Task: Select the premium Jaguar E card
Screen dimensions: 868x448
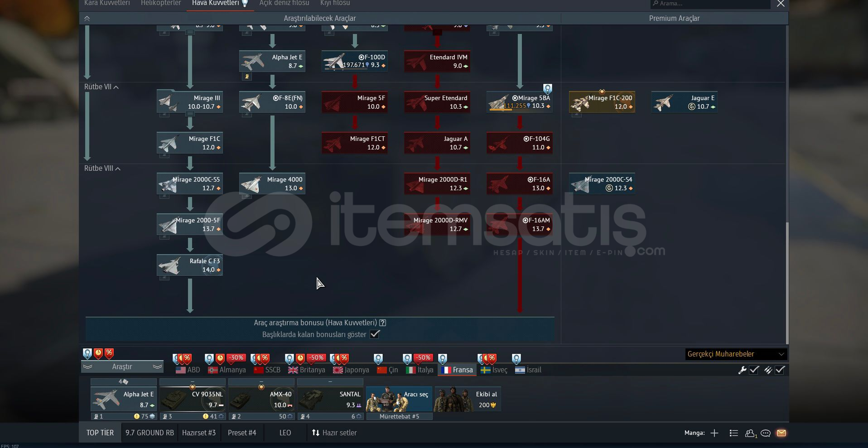Action: pyautogui.click(x=685, y=102)
